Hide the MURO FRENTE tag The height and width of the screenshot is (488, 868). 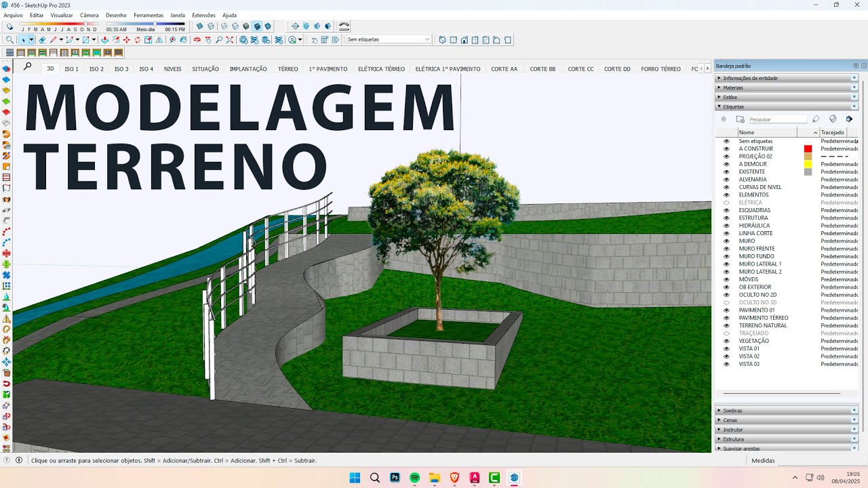coord(726,249)
